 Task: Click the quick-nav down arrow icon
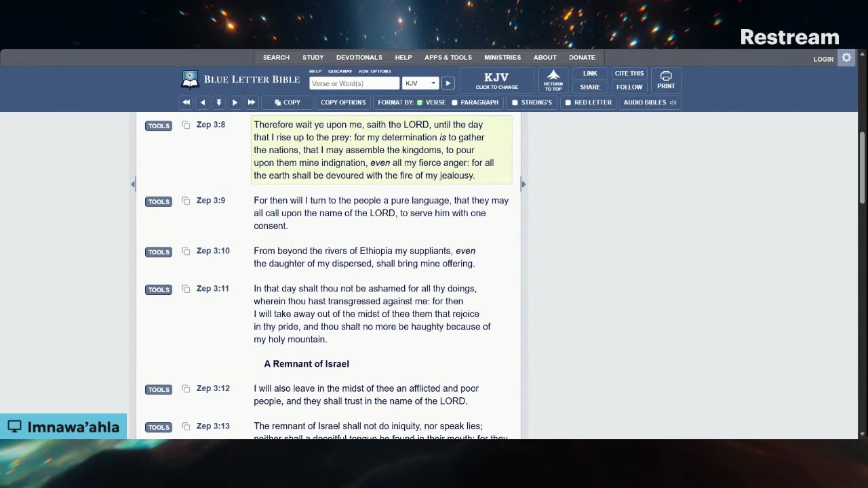218,102
